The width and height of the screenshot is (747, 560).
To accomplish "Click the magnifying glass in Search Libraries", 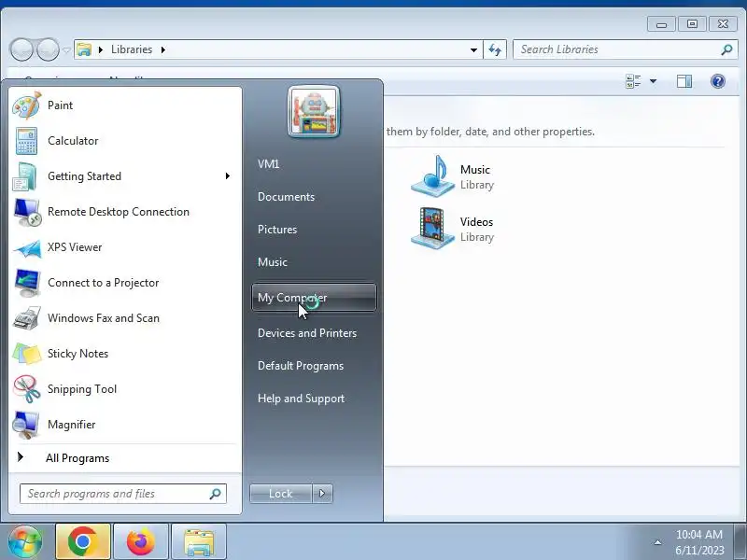I will pyautogui.click(x=726, y=49).
